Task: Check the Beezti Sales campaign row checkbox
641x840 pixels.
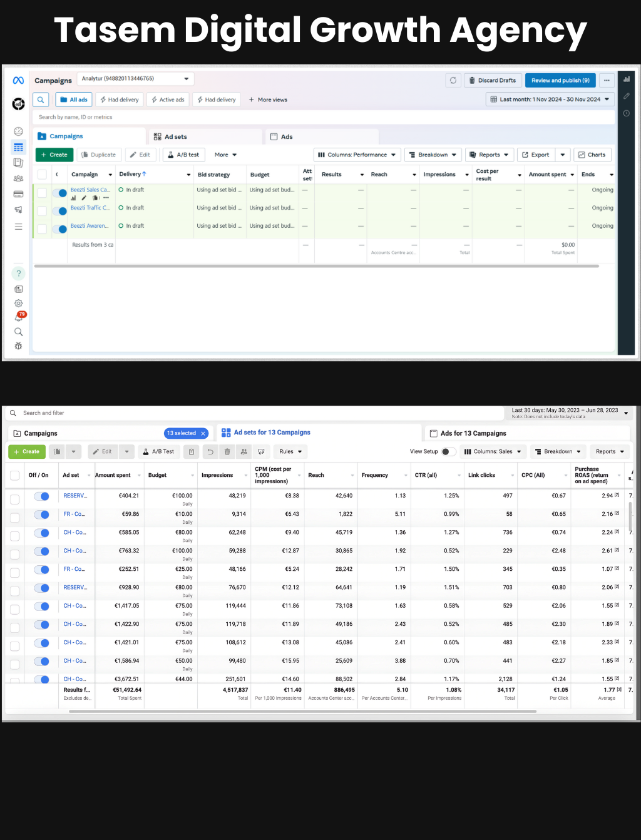Action: [42, 193]
